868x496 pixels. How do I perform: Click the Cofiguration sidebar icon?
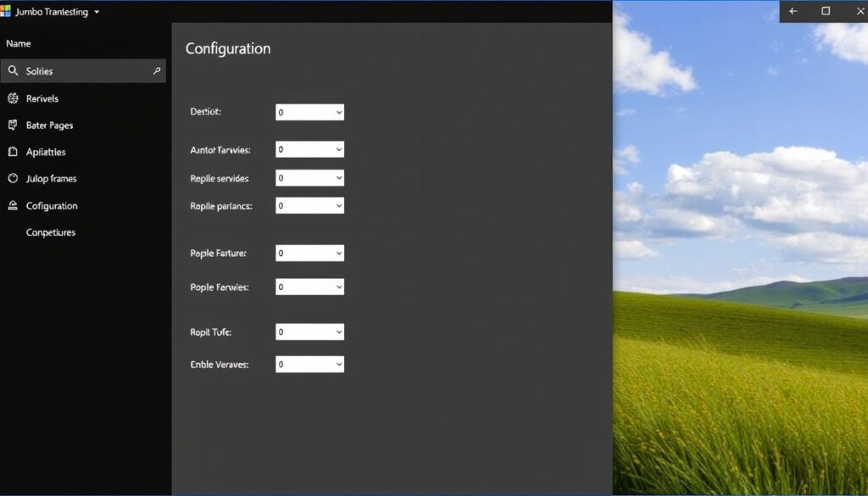click(12, 205)
